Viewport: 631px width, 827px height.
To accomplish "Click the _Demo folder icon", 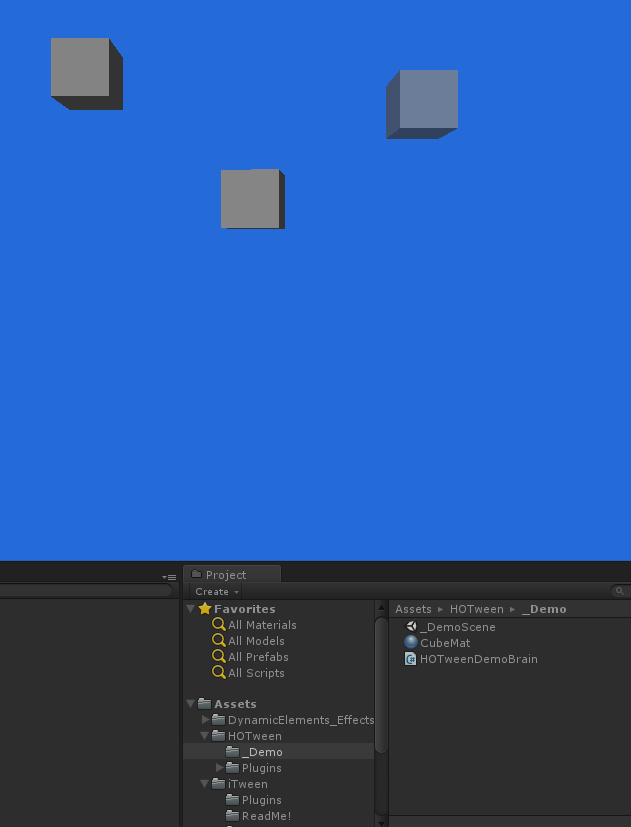I will pos(232,752).
